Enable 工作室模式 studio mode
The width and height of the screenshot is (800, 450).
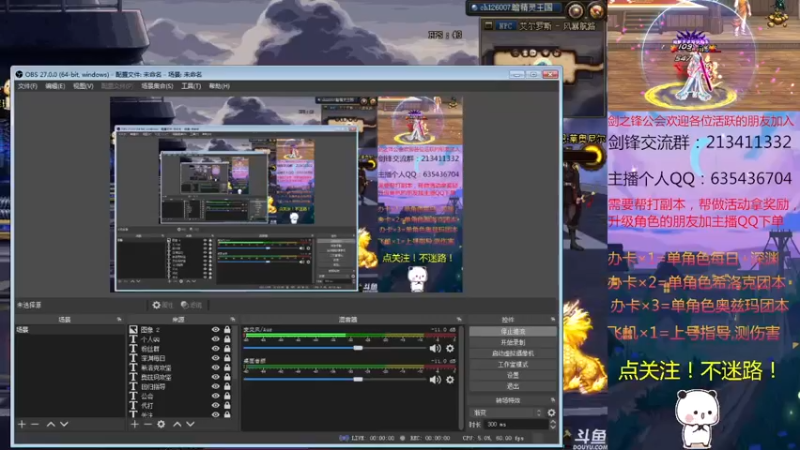point(513,364)
